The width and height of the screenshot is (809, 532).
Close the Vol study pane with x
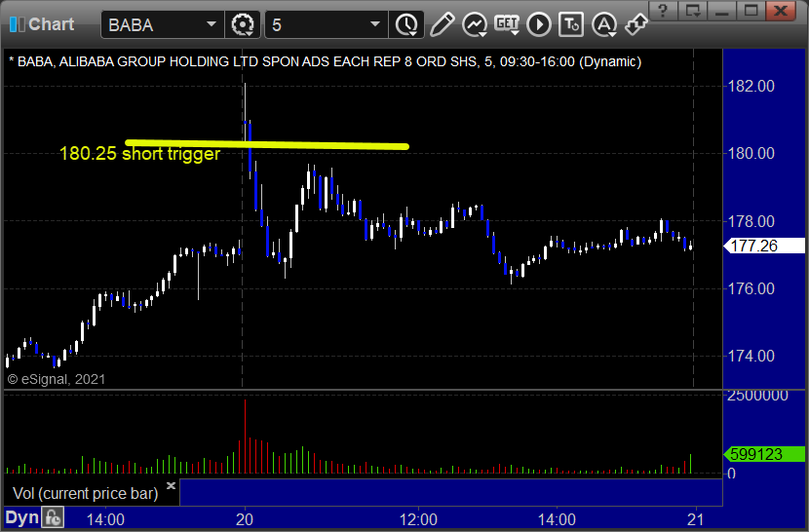pos(171,485)
